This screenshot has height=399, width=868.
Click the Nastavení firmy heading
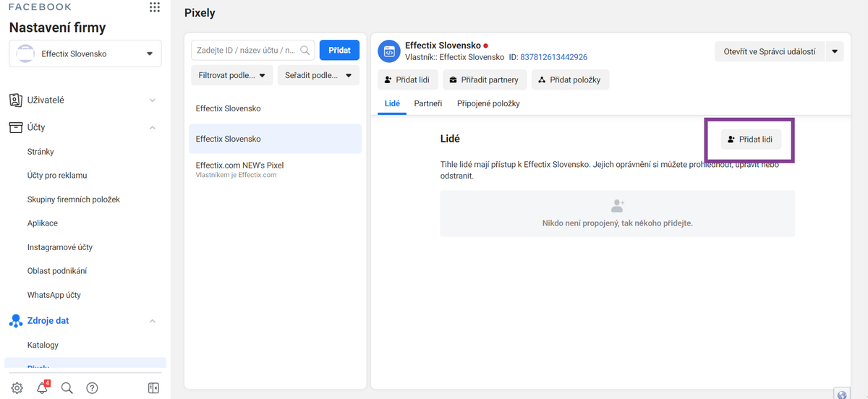click(57, 28)
